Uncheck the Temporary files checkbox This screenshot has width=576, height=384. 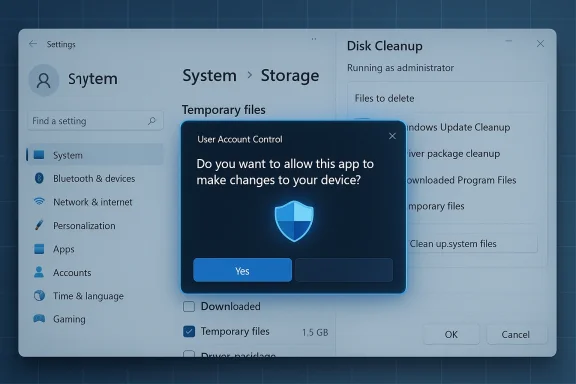point(189,331)
